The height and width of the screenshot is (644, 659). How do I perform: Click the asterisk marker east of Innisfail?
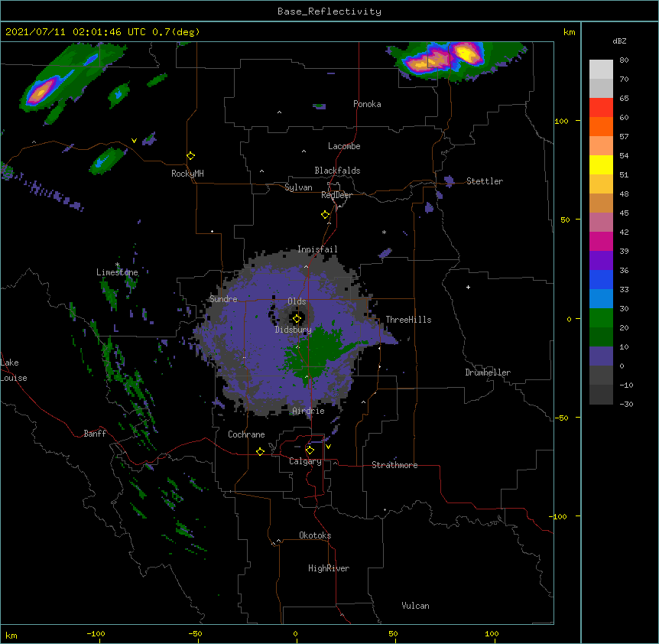(x=384, y=232)
